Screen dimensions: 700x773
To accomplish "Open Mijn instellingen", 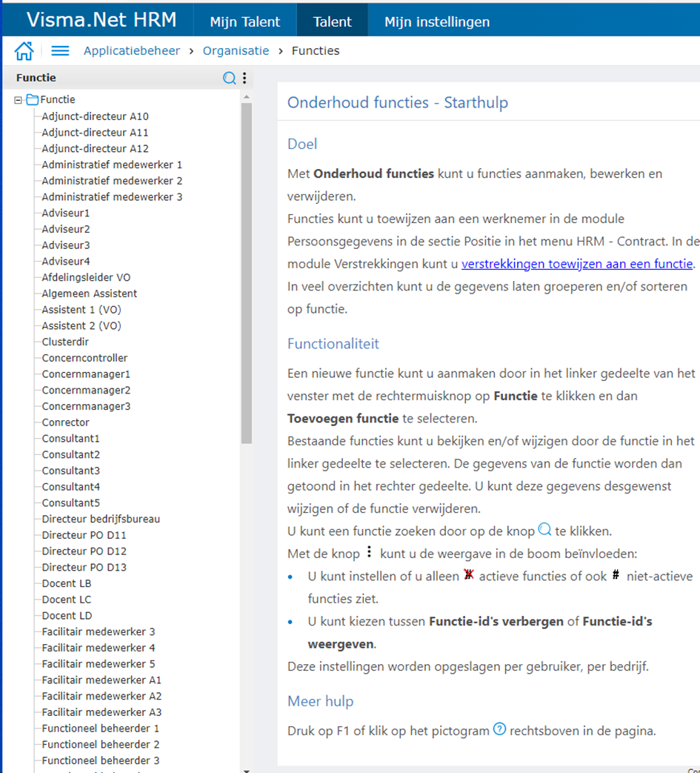I will click(x=436, y=20).
